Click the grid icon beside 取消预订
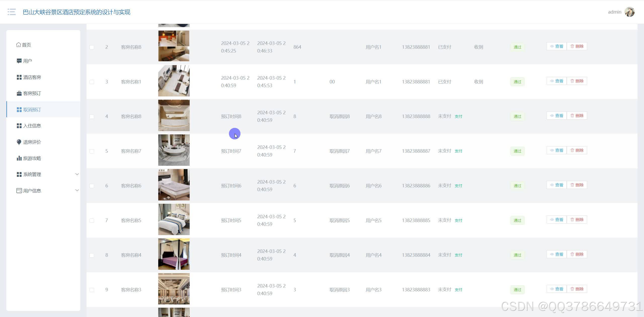Image resolution: width=644 pixels, height=317 pixels. [x=19, y=110]
